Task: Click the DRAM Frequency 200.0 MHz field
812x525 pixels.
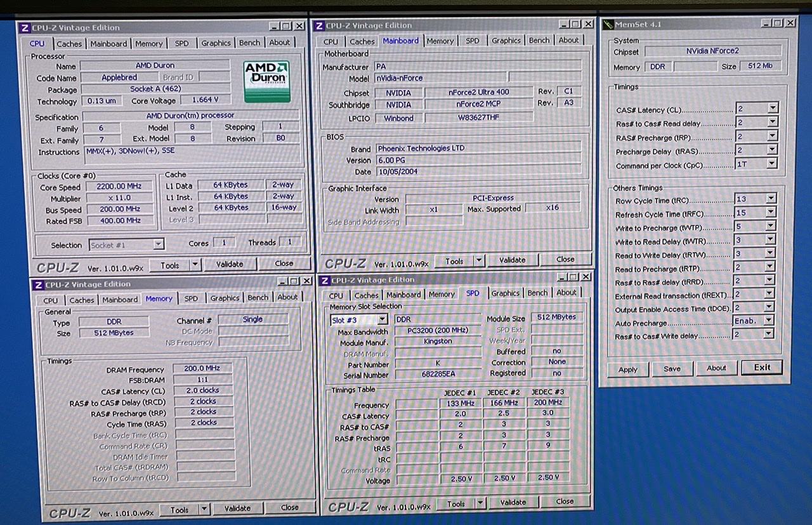Action: (201, 369)
